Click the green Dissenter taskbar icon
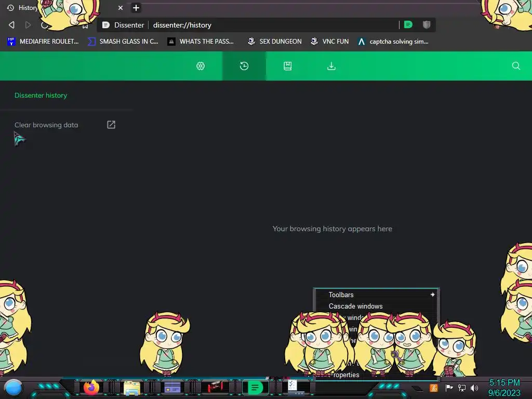The height and width of the screenshot is (399, 532). (256, 388)
